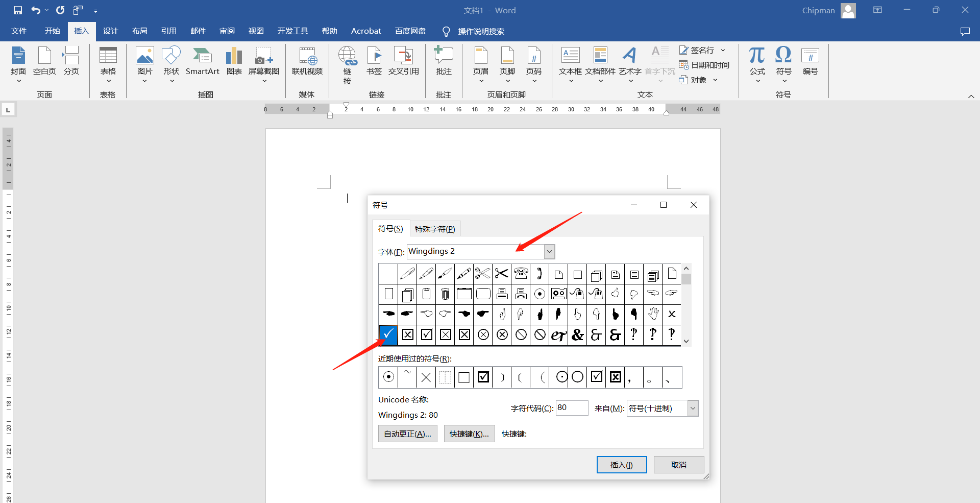Viewport: 980px width, 503px height.
Task: Insert Date and Time (日期和时间)
Action: click(x=704, y=65)
